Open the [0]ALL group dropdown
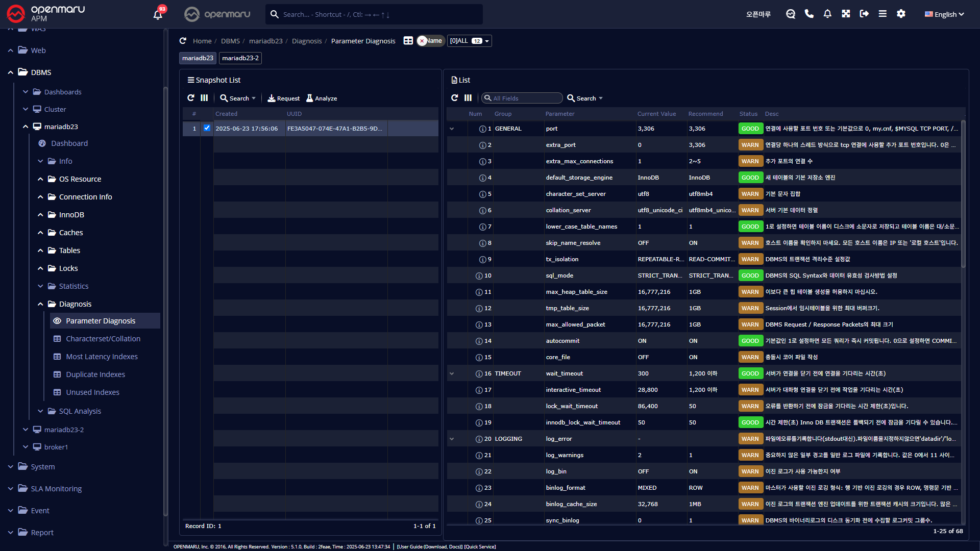Viewport: 980px width, 551px height. (469, 41)
